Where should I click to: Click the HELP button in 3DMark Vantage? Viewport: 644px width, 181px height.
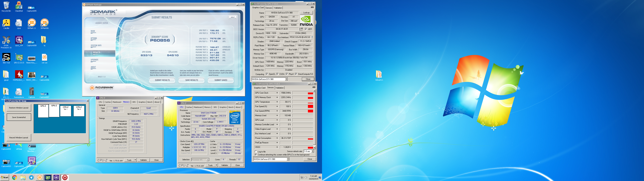pos(232,17)
